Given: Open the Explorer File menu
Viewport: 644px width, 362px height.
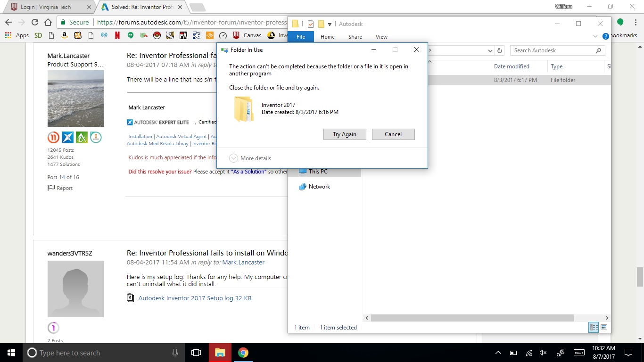Looking at the screenshot, I should click(x=301, y=37).
